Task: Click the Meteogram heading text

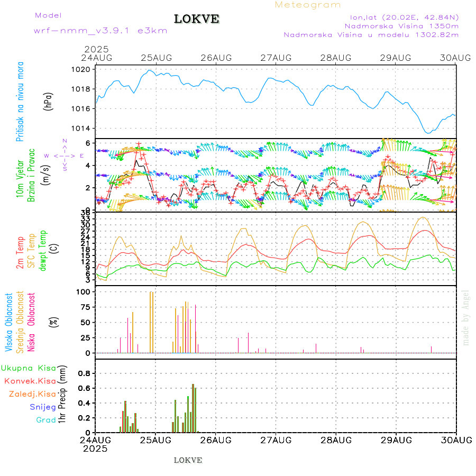Action: (308, 5)
